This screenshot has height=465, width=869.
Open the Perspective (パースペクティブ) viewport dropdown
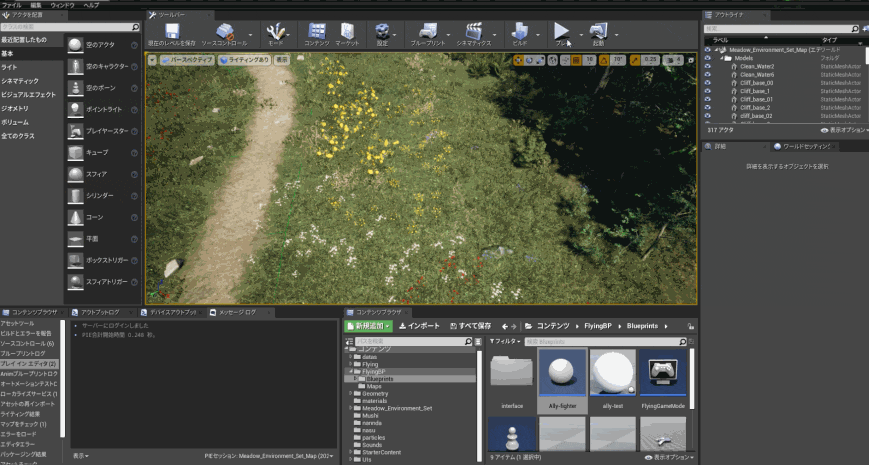tap(187, 60)
